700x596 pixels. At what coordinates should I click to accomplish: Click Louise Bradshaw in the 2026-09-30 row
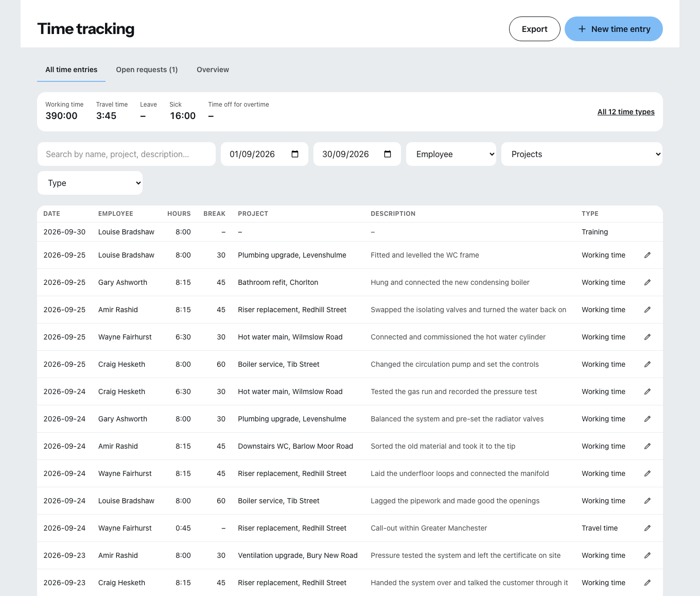pyautogui.click(x=126, y=232)
